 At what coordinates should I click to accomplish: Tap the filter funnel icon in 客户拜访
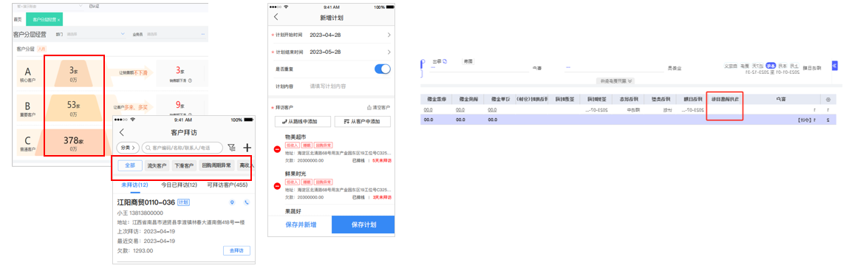[x=231, y=147]
